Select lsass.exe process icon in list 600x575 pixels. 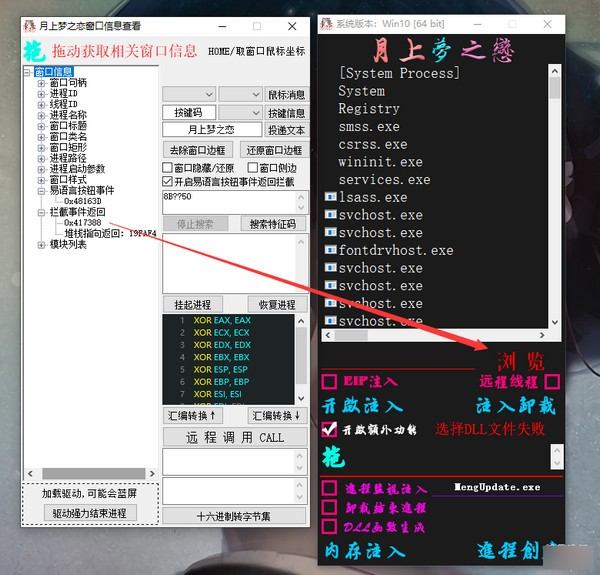point(330,197)
